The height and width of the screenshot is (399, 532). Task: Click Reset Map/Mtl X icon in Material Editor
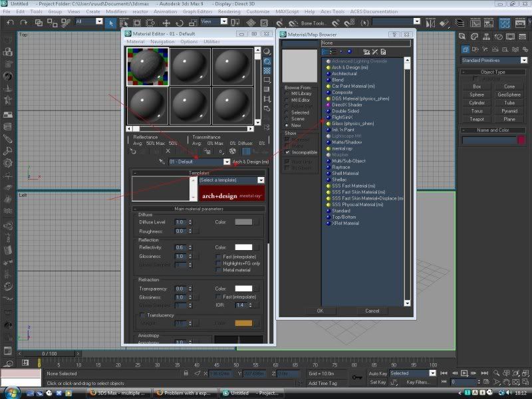pyautogui.click(x=168, y=152)
